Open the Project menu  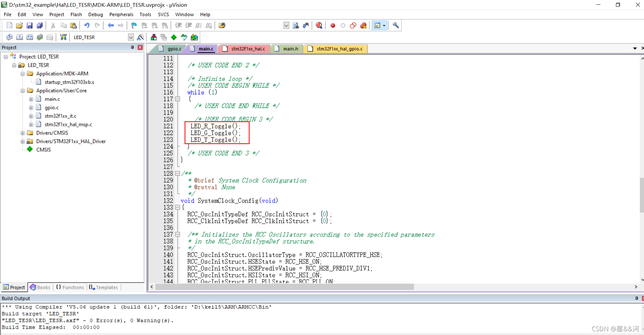[x=57, y=15]
